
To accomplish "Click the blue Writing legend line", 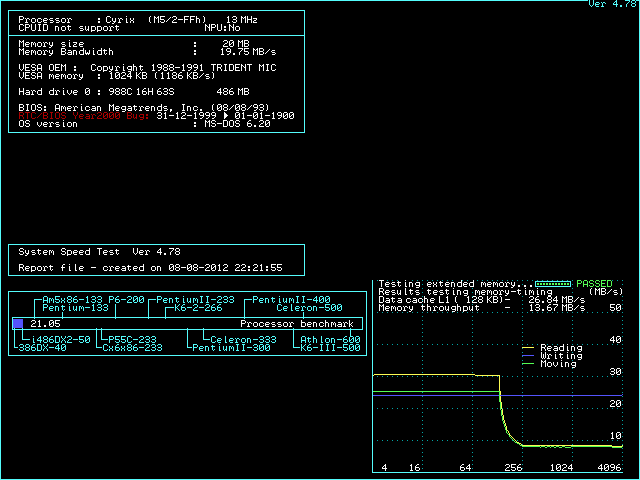I will tap(528, 356).
